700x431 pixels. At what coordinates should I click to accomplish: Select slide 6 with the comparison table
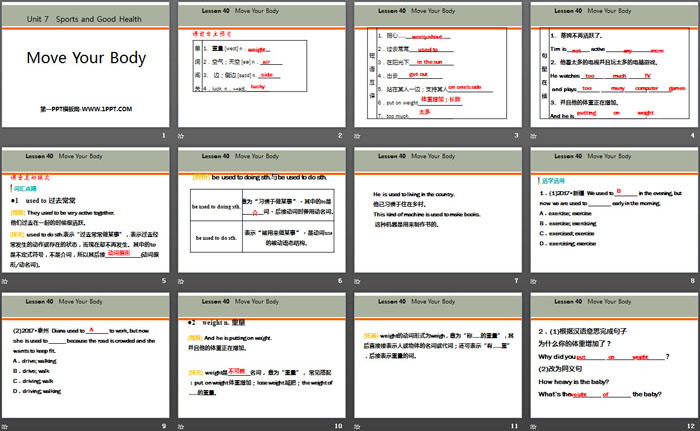pos(262,210)
